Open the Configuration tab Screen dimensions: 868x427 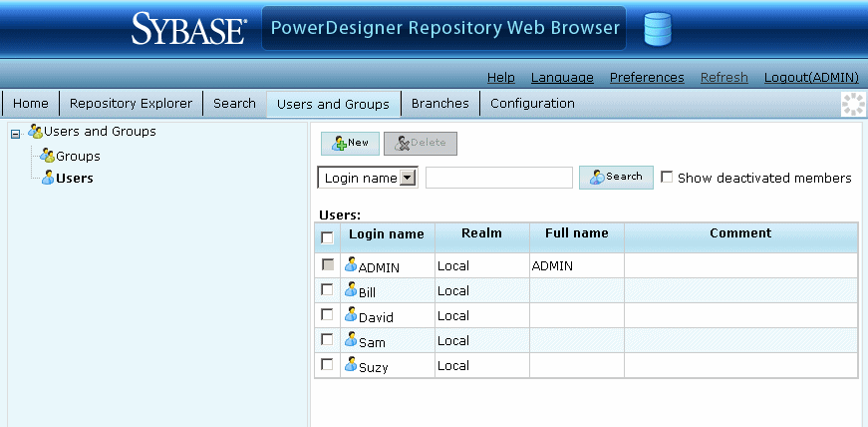532,103
